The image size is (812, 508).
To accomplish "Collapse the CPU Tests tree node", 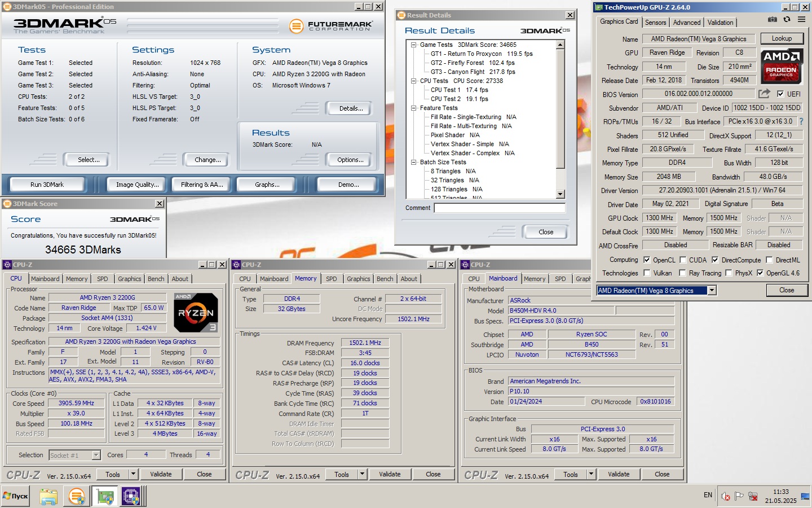I will pyautogui.click(x=413, y=81).
